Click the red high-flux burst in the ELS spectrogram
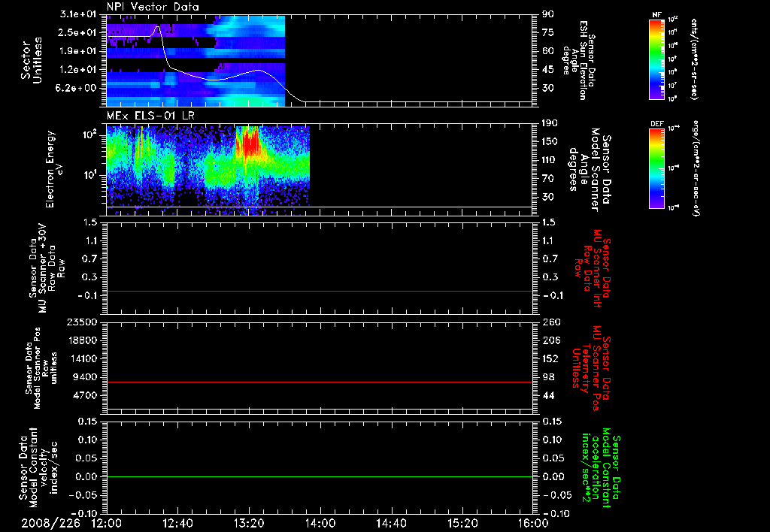This screenshot has height=532, width=770. coord(250,142)
